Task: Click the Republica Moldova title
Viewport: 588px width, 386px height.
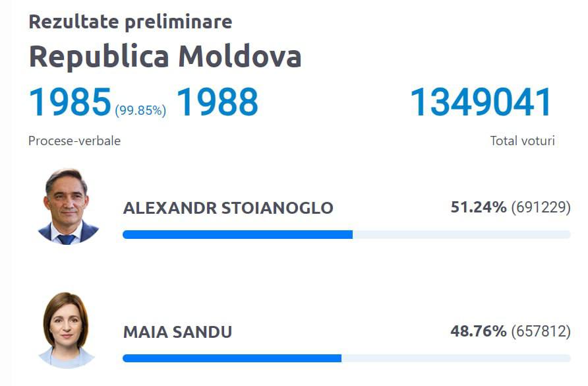Action: point(165,57)
